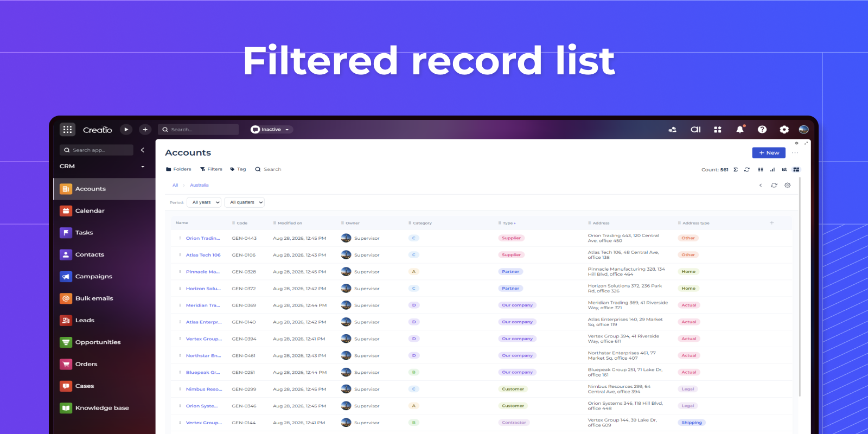Expand the CRM workplace selector

(102, 167)
